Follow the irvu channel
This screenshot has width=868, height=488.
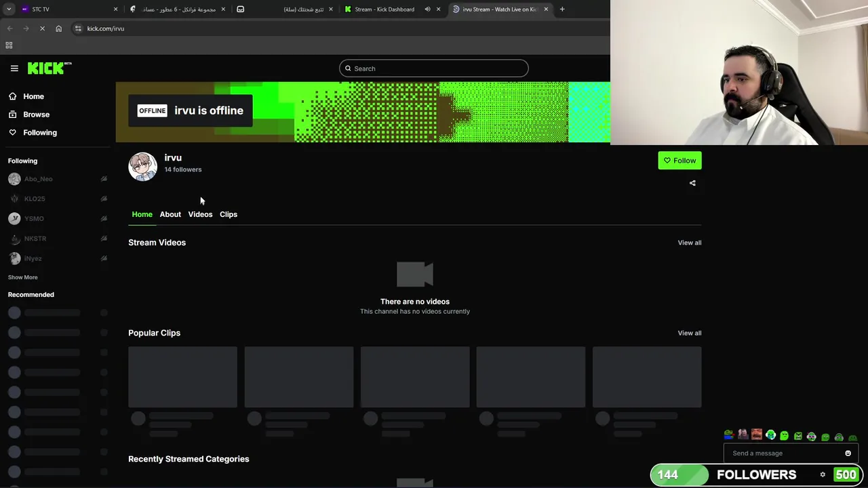click(x=679, y=161)
